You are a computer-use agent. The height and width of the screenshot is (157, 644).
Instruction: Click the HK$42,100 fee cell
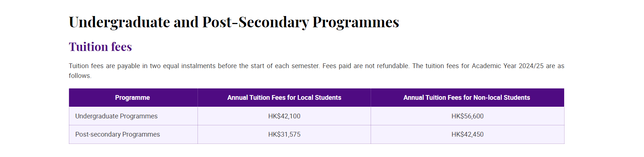(x=284, y=116)
